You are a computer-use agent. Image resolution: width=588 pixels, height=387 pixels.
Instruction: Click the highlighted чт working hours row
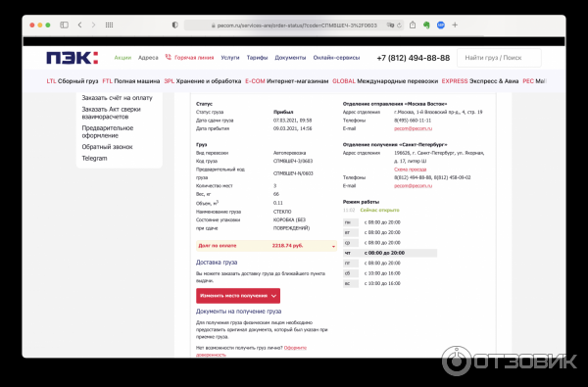point(390,253)
